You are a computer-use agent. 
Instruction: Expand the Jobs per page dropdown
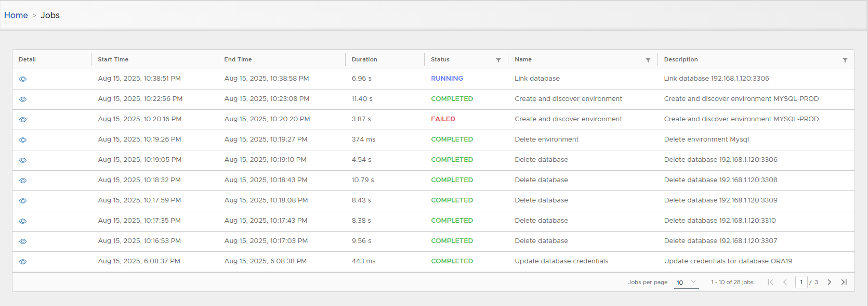coord(686,282)
